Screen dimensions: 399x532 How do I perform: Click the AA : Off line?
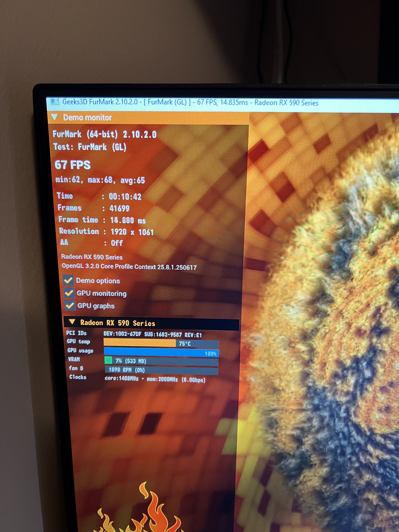(x=92, y=243)
